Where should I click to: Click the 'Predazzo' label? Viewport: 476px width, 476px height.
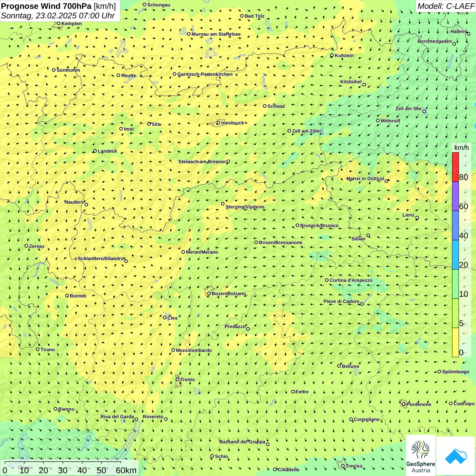pyautogui.click(x=235, y=326)
